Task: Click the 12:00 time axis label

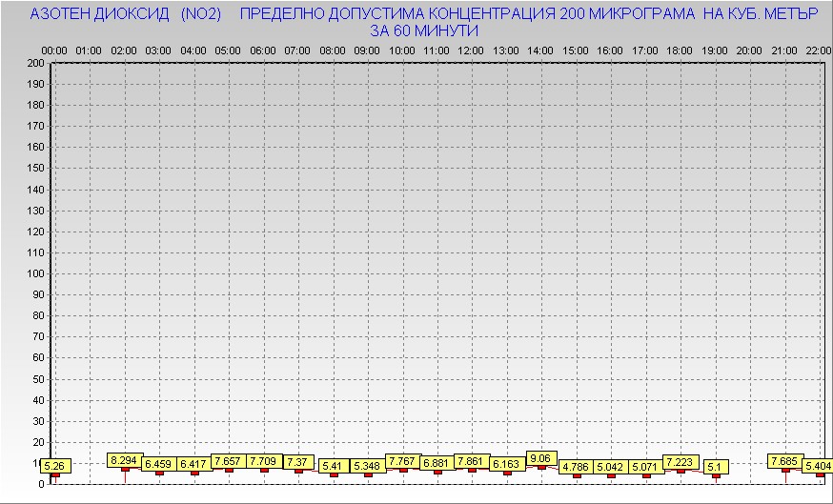Action: pos(471,51)
